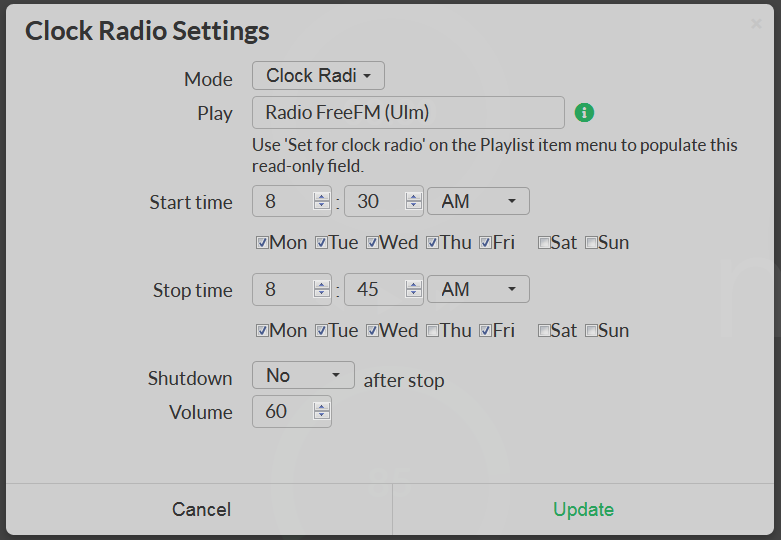This screenshot has height=540, width=781.
Task: Click the Cancel button
Action: pos(201,510)
